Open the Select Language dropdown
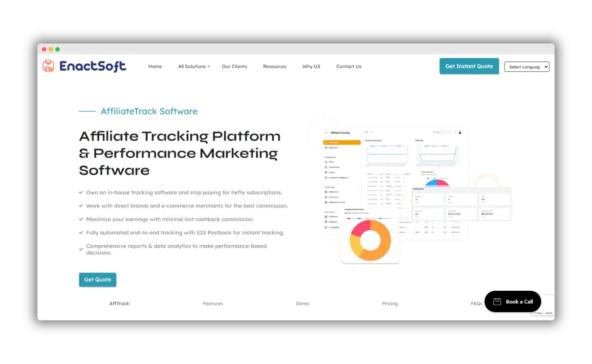 527,67
